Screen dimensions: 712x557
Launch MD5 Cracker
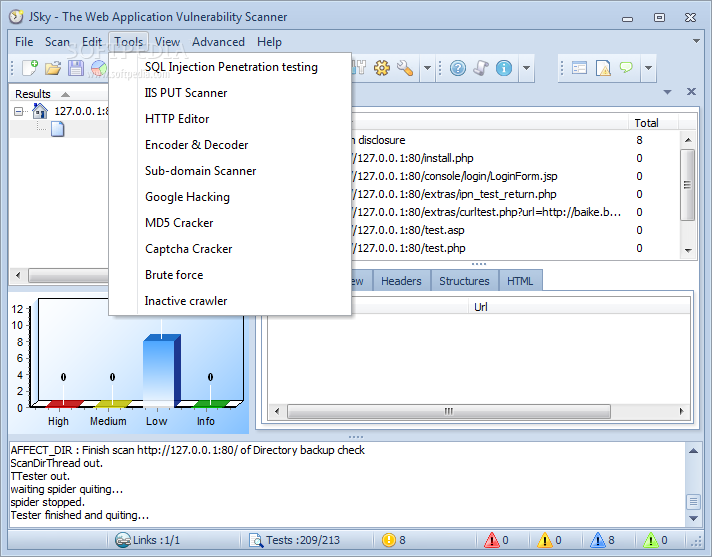click(x=231, y=223)
